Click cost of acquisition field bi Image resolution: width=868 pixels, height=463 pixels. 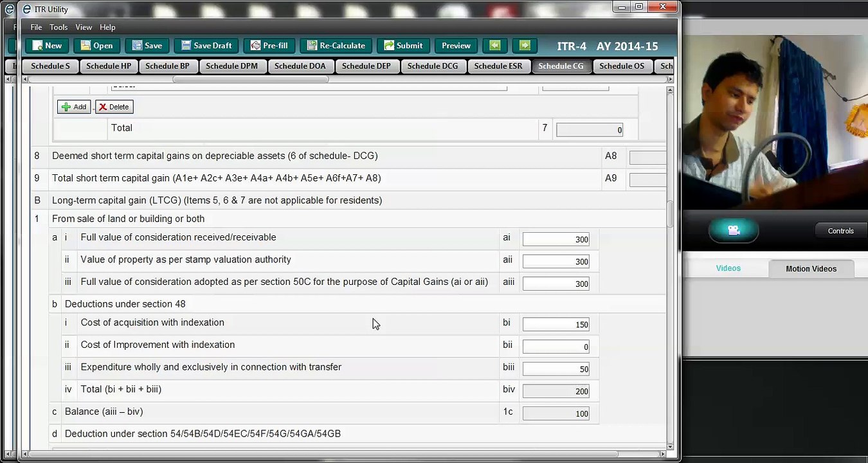click(556, 325)
